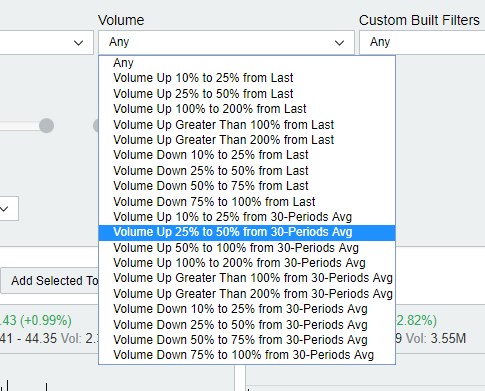Open the Volume dropdown chevron
Screen dimensions: 485x391
tap(339, 43)
